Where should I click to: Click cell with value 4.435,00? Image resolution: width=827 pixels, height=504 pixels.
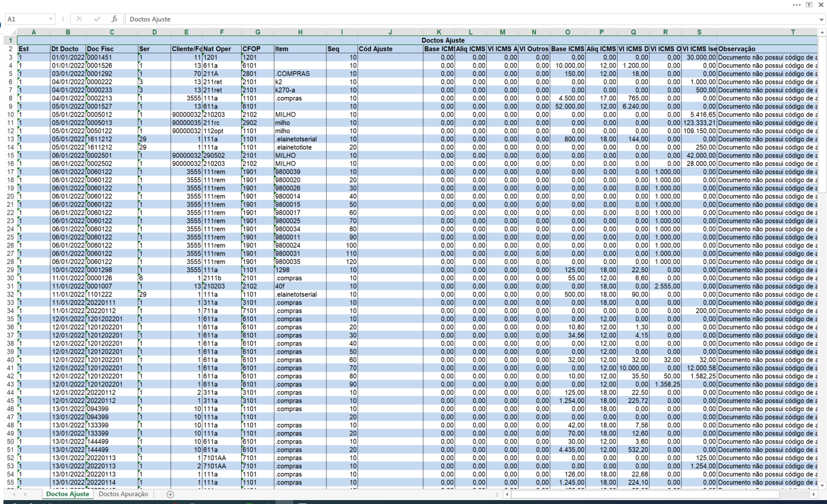coord(568,450)
